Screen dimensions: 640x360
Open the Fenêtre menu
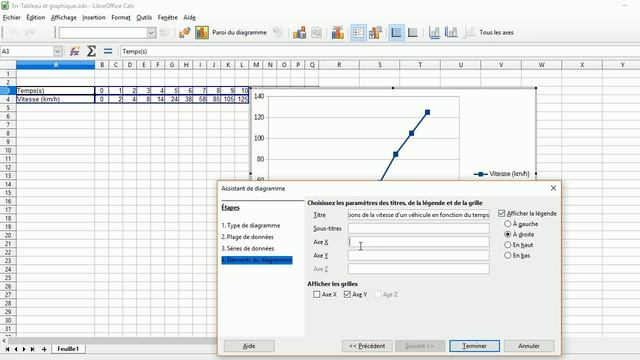point(168,18)
